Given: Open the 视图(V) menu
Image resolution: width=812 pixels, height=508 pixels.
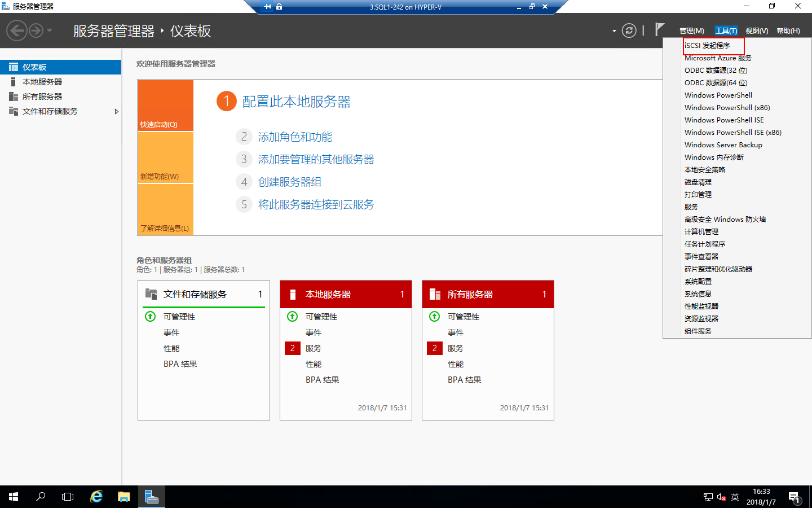Looking at the screenshot, I should coord(757,31).
